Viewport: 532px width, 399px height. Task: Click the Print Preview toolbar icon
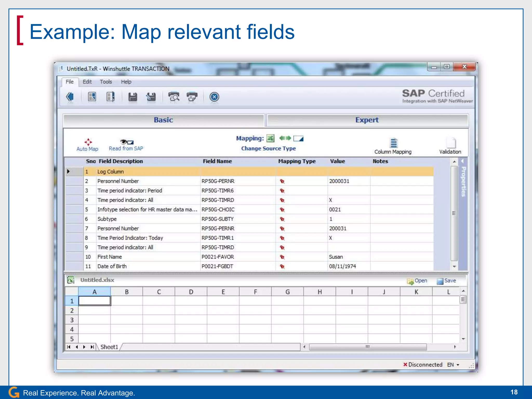[x=174, y=97]
